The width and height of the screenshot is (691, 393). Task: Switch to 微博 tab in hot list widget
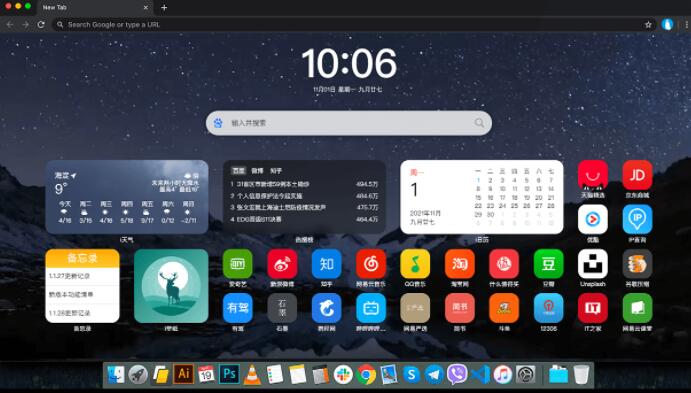tap(257, 171)
